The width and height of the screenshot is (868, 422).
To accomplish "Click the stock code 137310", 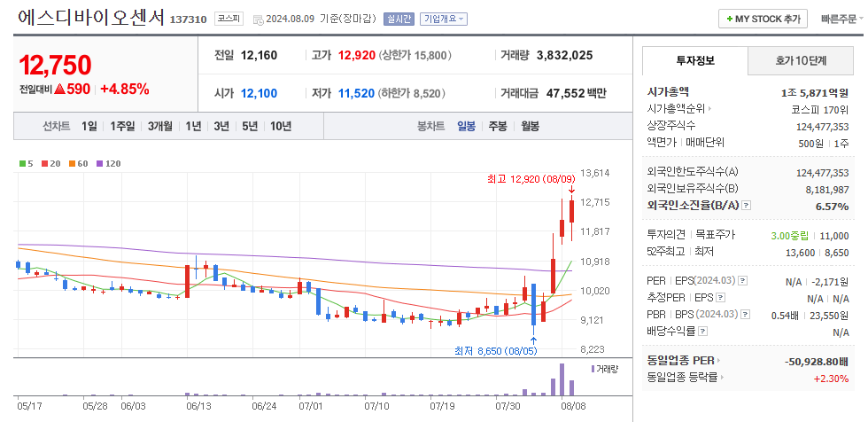I will point(188,20).
